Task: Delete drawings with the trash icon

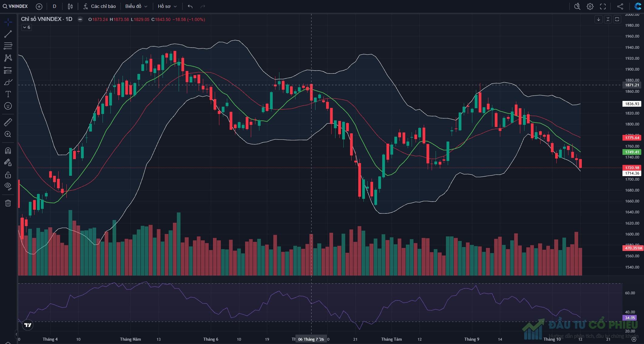Action: pos(8,203)
